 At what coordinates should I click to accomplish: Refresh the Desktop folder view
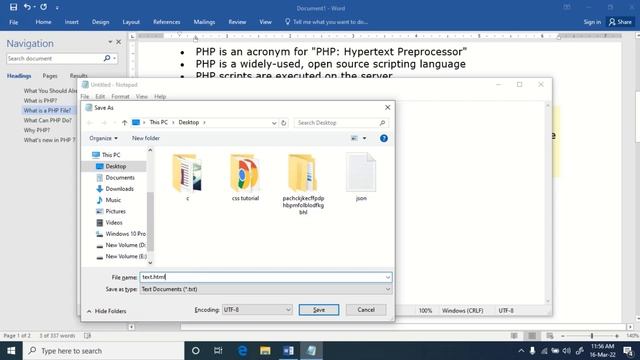coord(284,122)
